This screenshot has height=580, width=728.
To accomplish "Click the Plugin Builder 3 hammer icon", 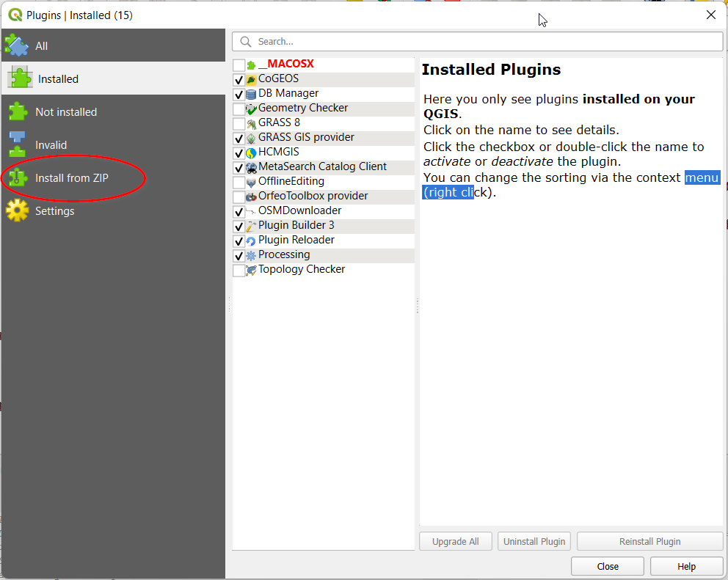I will pyautogui.click(x=251, y=227).
